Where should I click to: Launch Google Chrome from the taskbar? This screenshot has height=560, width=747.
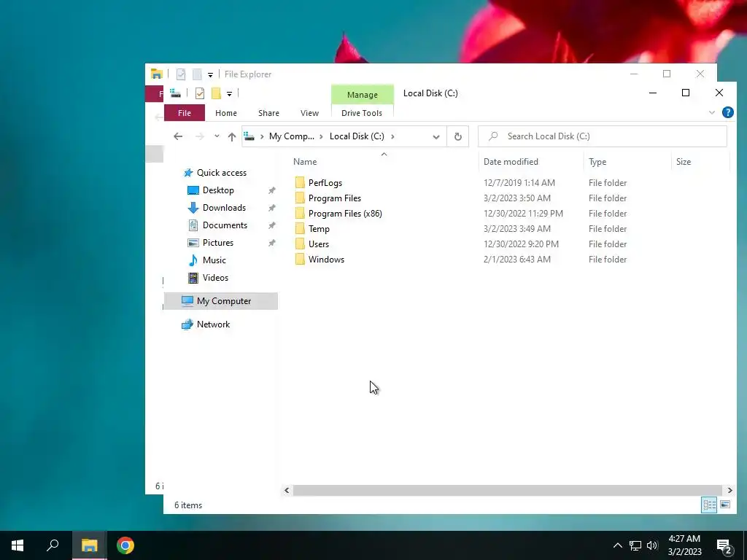coord(125,545)
